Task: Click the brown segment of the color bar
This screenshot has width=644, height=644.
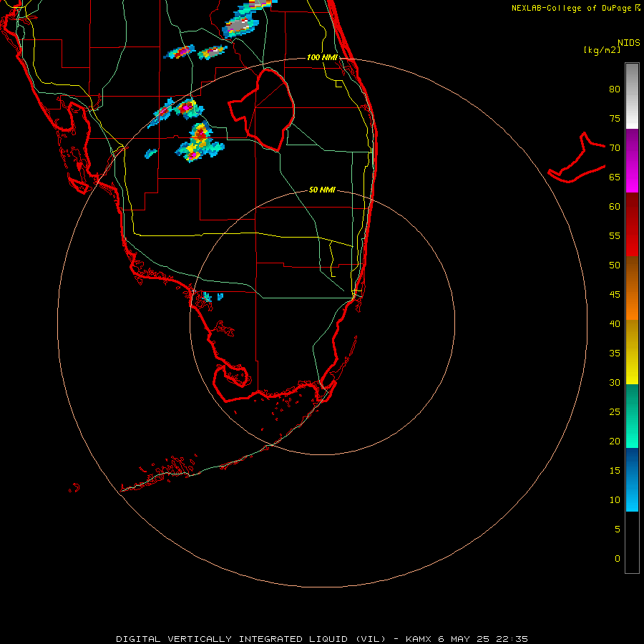Action: coord(632,273)
